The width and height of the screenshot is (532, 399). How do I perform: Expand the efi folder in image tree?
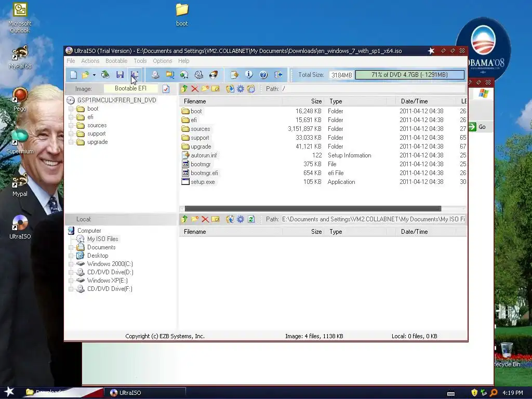click(71, 117)
